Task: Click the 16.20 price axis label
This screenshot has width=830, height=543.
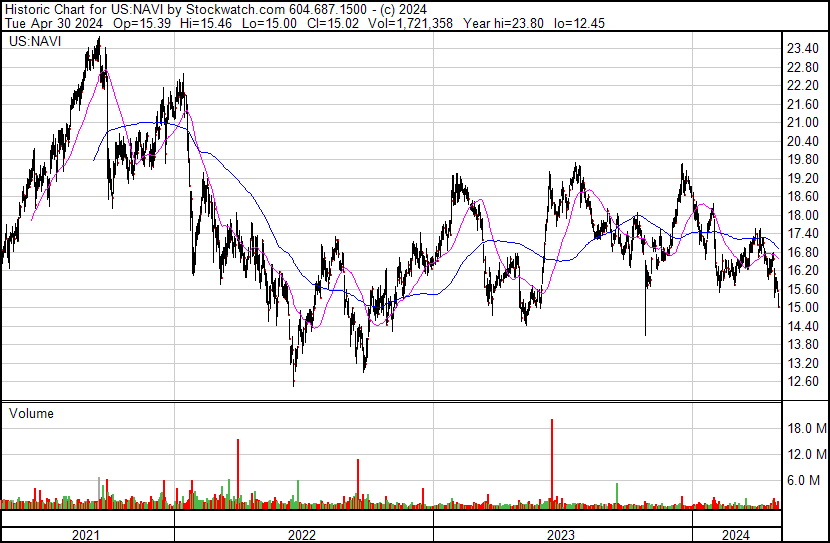Action: point(803,270)
